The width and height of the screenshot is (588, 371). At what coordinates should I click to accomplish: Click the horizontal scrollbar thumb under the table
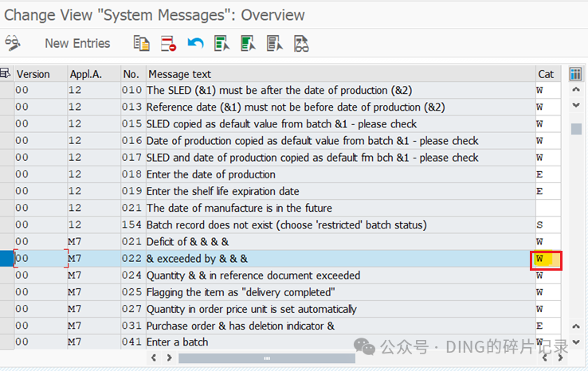click(x=267, y=358)
